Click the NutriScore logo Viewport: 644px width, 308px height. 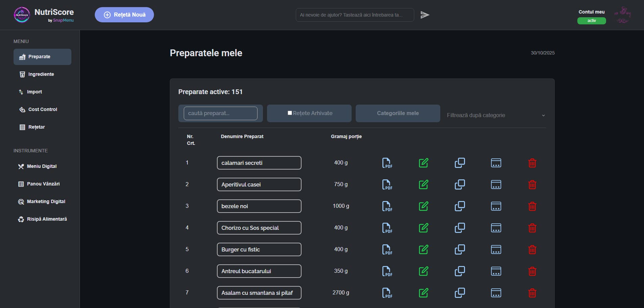[x=22, y=15]
